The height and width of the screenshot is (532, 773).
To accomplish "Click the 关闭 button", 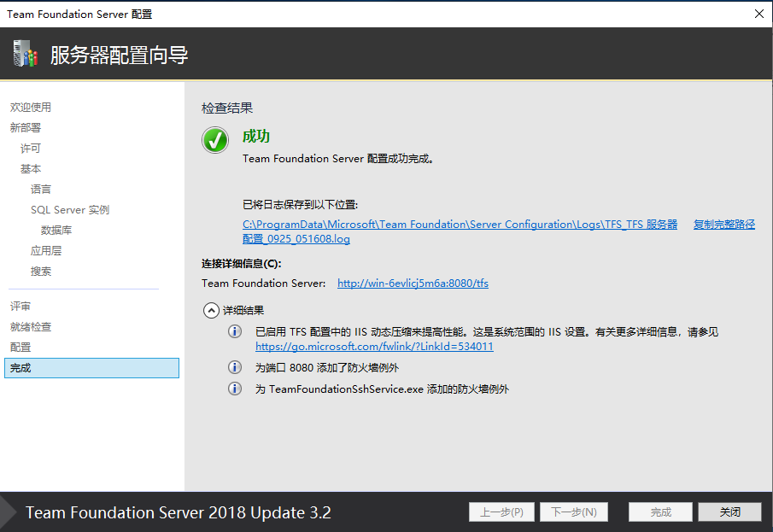I will [x=729, y=512].
